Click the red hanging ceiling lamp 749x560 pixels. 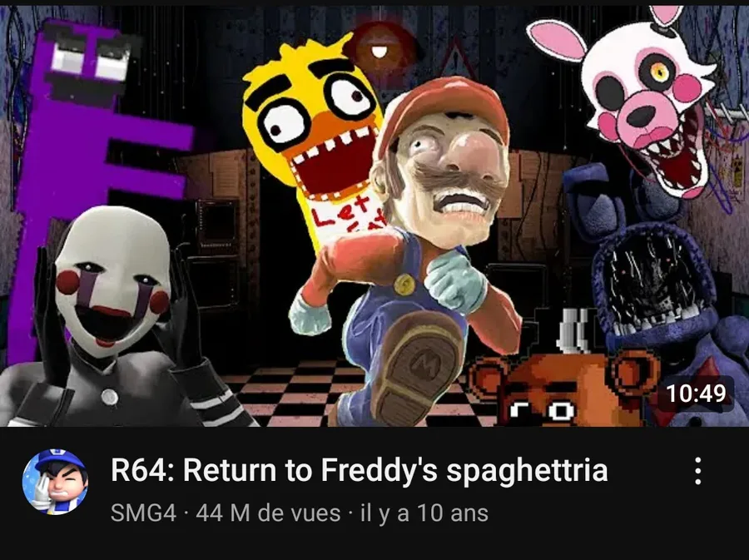point(379,47)
